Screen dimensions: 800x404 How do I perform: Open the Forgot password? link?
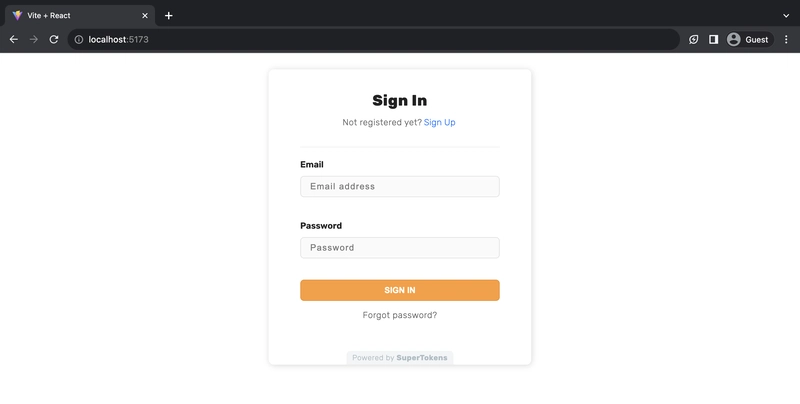[399, 315]
